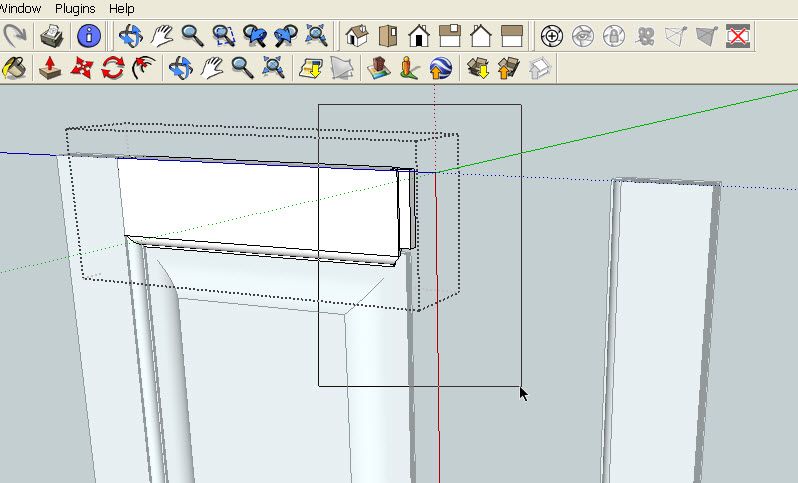Open Model Info with the blue icon
The image size is (798, 483).
pyautogui.click(x=88, y=37)
